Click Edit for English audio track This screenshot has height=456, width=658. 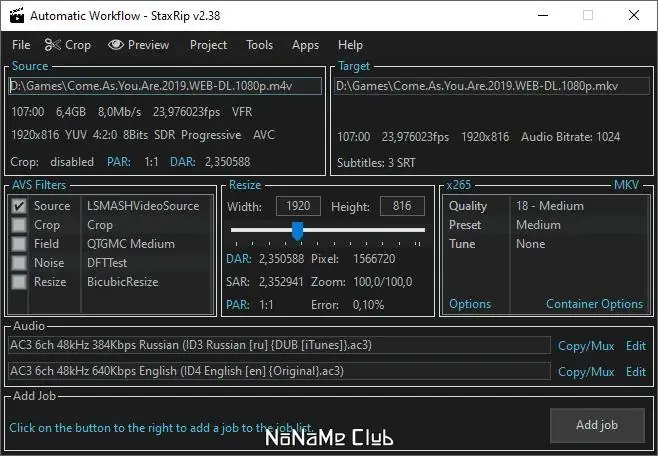[636, 372]
